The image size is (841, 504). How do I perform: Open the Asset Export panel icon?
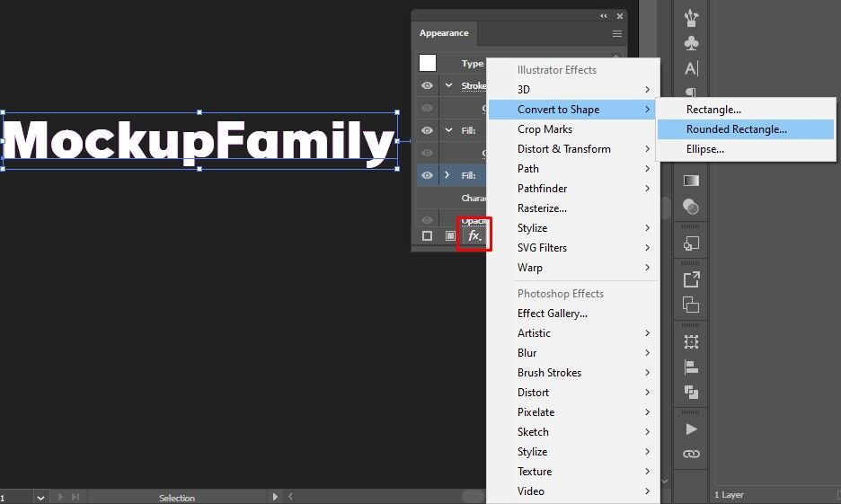point(691,280)
